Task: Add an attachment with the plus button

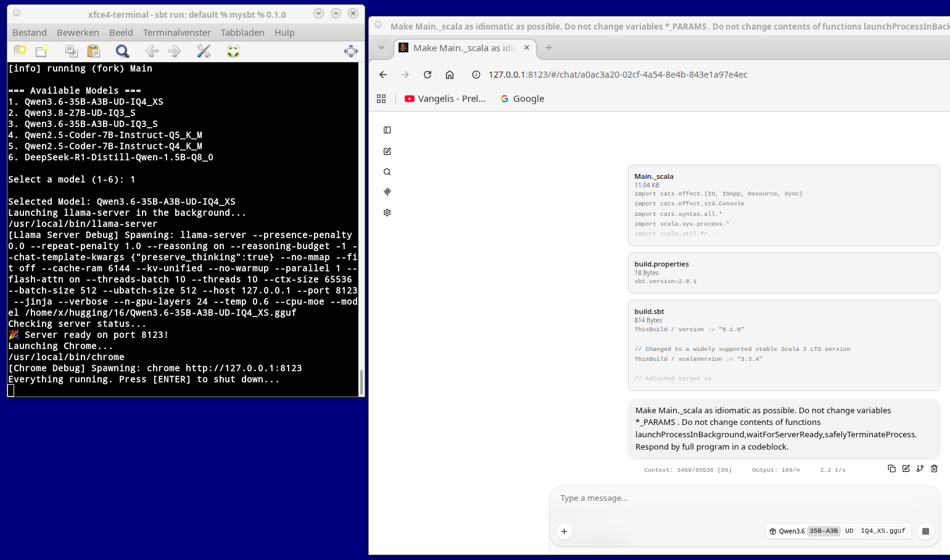Action: [x=564, y=531]
